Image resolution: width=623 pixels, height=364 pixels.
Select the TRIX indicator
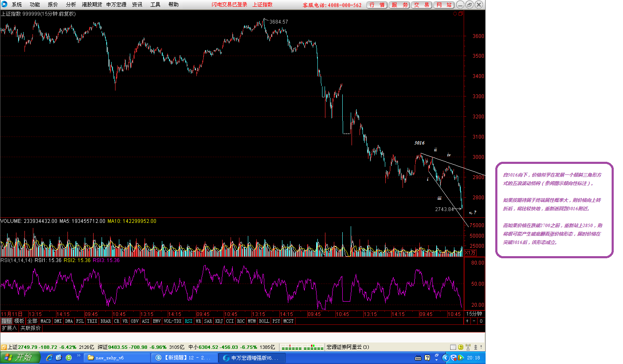(92, 321)
